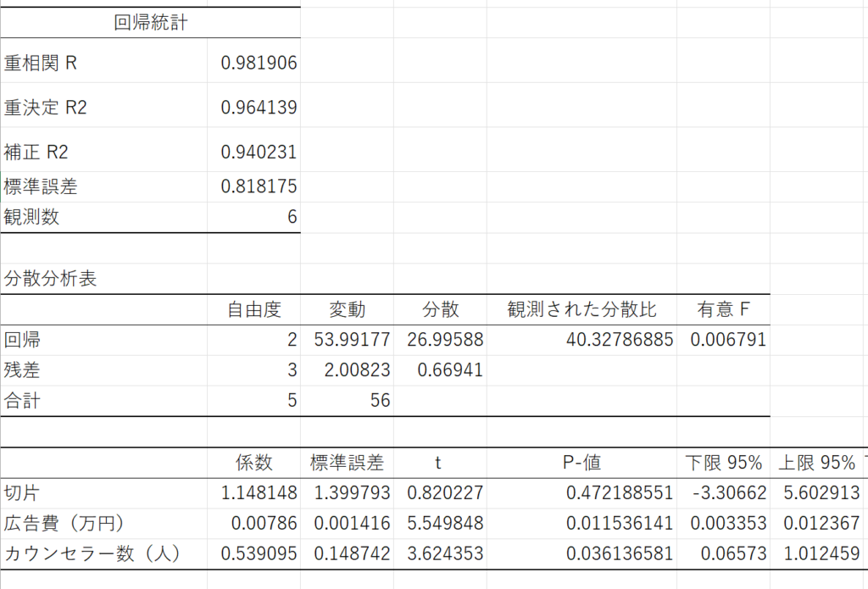Select the 回帰統計 header cell
868x589 pixels.
[150, 23]
